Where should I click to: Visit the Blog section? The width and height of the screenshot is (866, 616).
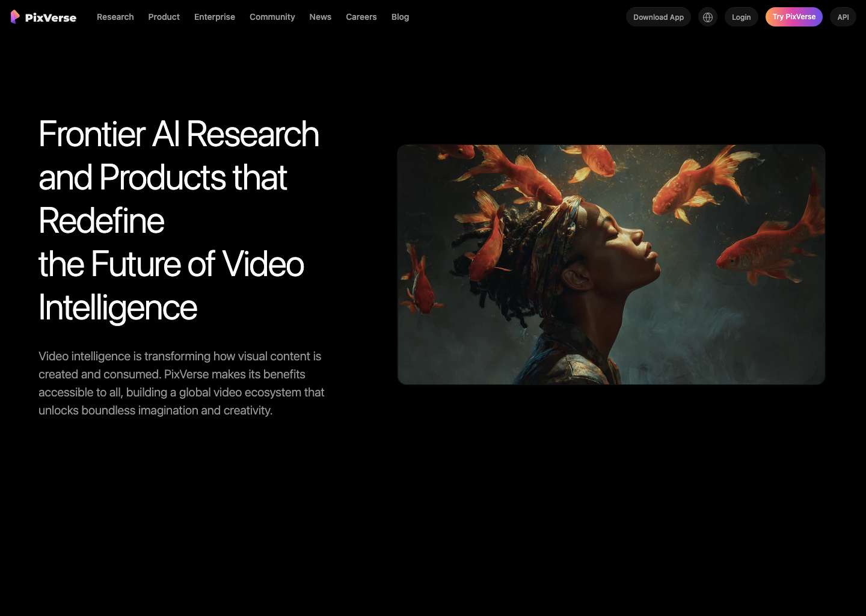[x=400, y=17]
